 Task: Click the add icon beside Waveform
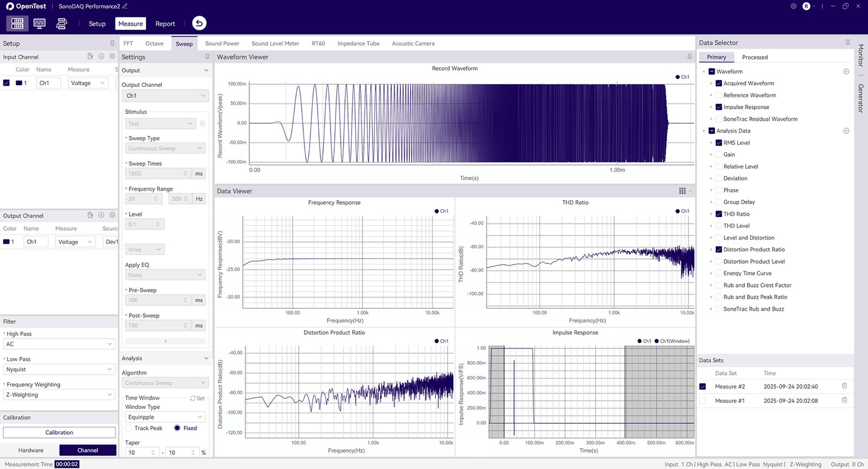coord(846,72)
